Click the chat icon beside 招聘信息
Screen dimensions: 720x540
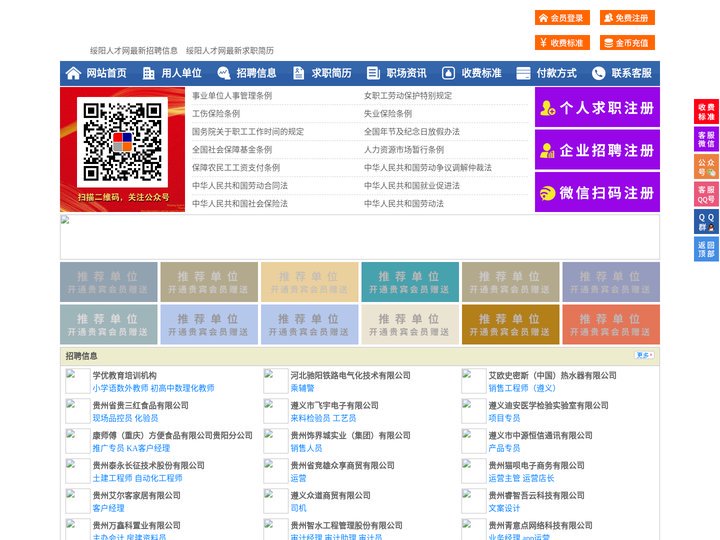point(224,73)
